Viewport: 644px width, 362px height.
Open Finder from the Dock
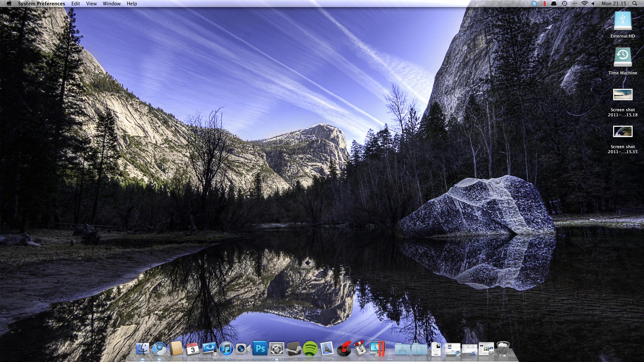coord(143,349)
